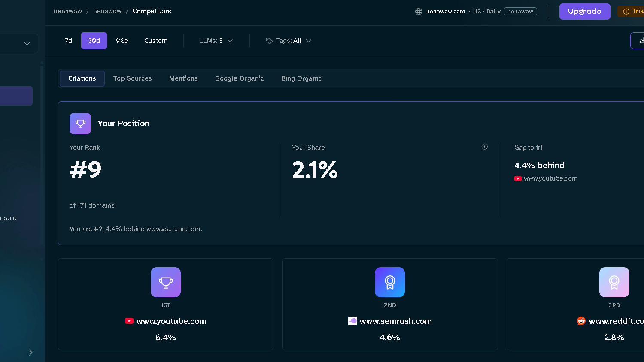Open the Tags: All dropdown

pos(289,41)
